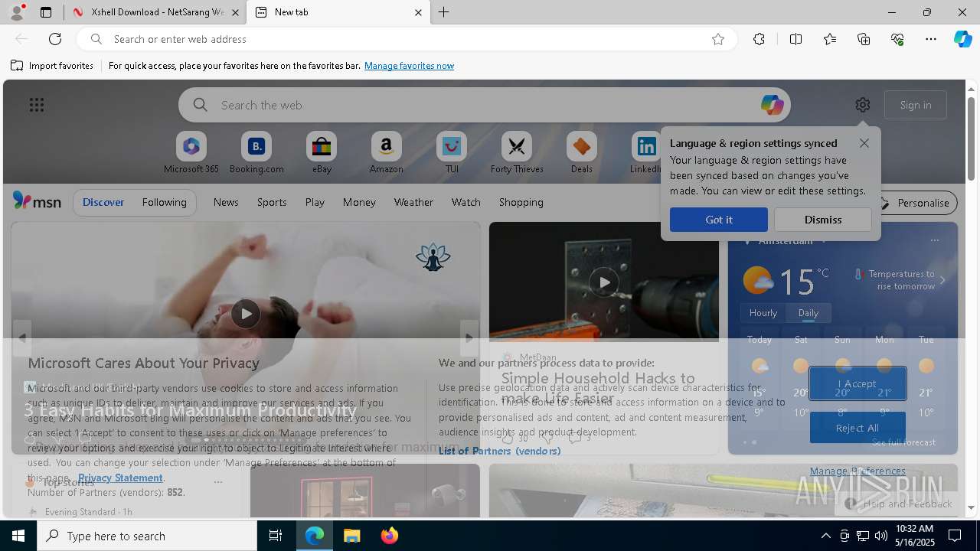Switch weather to Daily view

(x=808, y=312)
